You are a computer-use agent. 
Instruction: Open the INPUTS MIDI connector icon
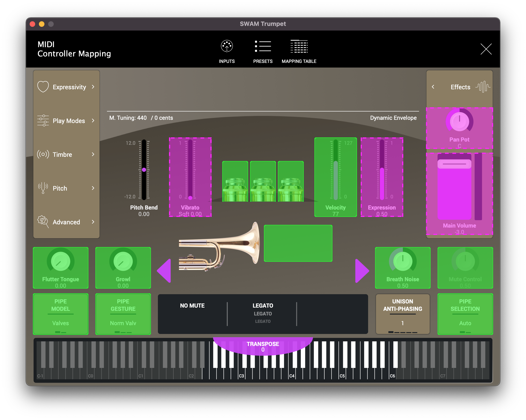[227, 46]
